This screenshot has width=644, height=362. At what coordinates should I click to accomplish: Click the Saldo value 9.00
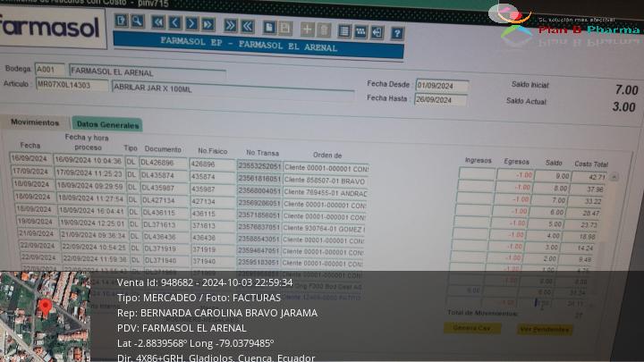(x=554, y=176)
